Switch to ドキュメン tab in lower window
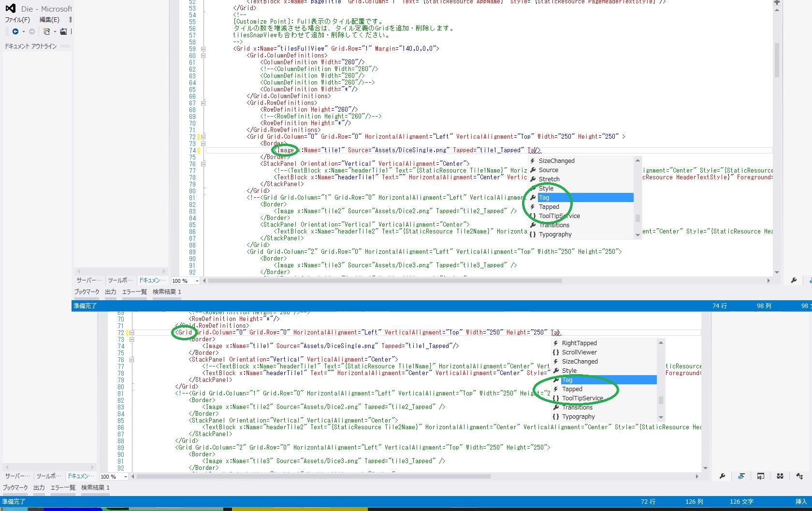This screenshot has height=511, width=812. (81, 476)
